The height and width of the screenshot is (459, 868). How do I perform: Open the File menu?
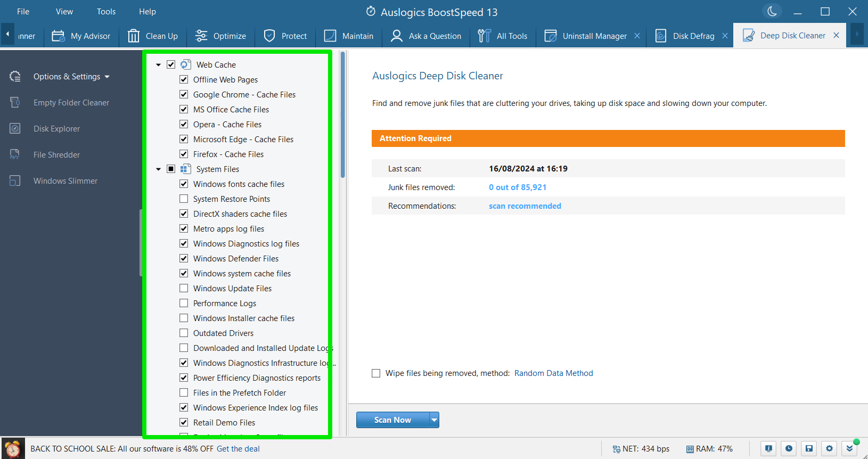click(23, 11)
